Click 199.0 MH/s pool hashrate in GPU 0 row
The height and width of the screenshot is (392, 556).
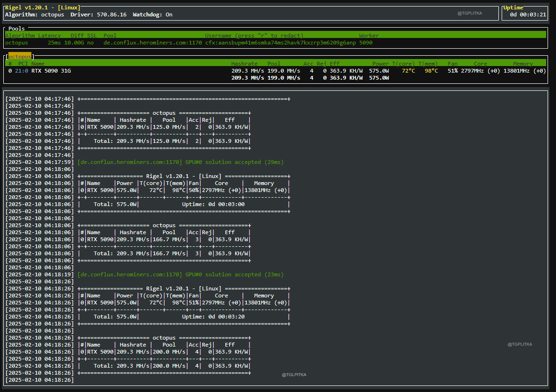[283, 71]
